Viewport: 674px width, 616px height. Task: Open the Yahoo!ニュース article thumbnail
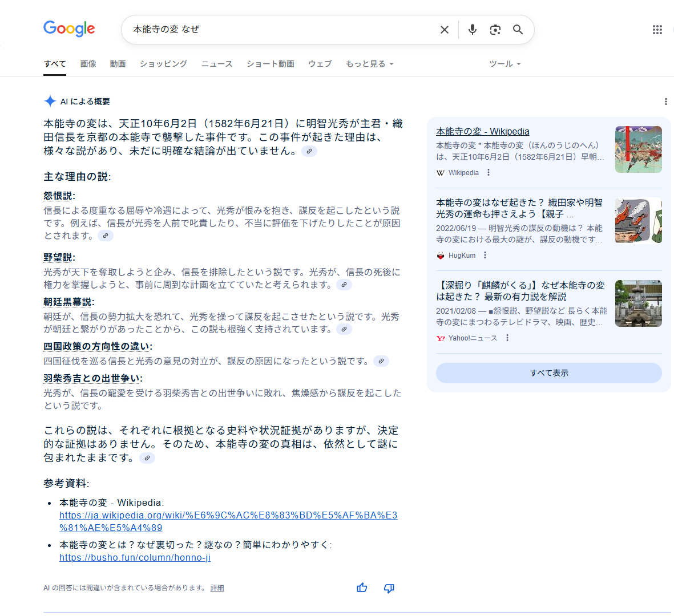coord(638,303)
